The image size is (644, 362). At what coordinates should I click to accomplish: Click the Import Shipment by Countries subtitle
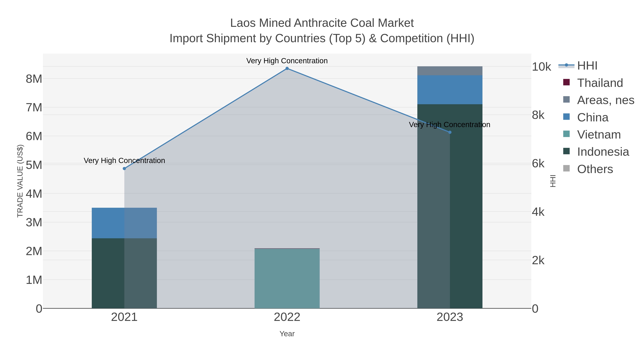click(x=322, y=38)
